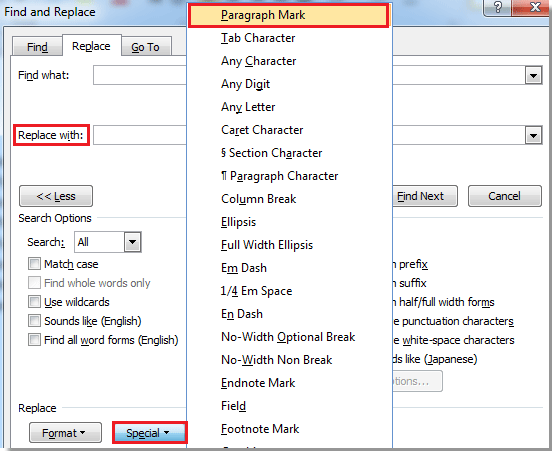Screen dimensions: 552x451
Task: Choose § Section Character entry
Action: (x=289, y=153)
